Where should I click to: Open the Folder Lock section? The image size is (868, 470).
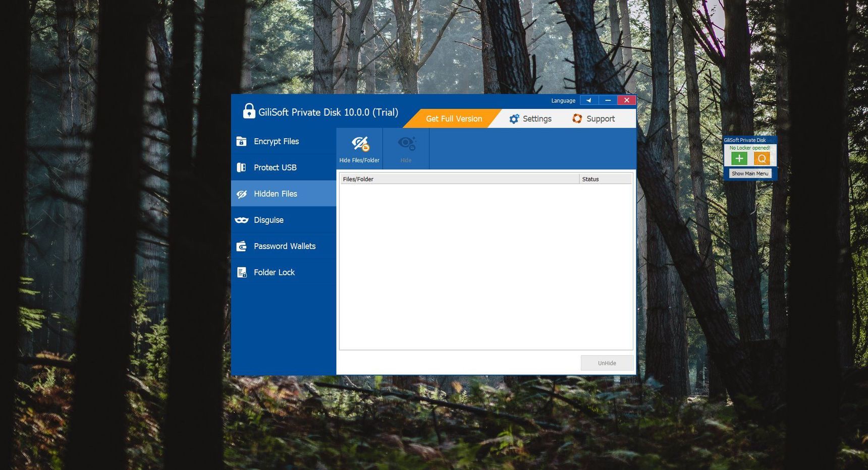pyautogui.click(x=284, y=272)
